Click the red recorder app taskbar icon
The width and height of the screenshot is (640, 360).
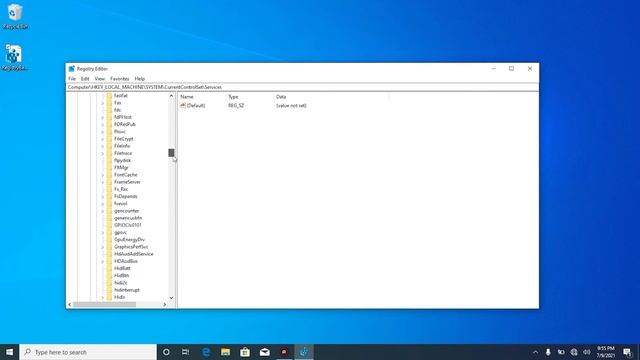click(x=284, y=352)
